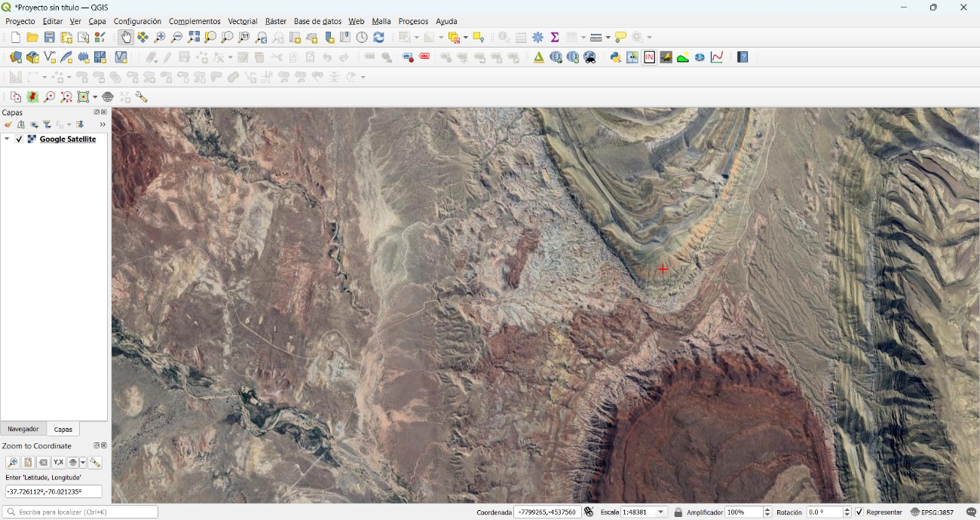The height and width of the screenshot is (520, 980).
Task: Click the IN plugin icon in toolbar
Action: [x=649, y=57]
